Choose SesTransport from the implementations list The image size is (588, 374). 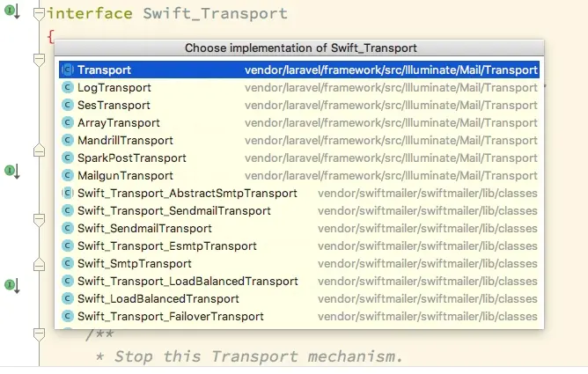[x=299, y=106]
